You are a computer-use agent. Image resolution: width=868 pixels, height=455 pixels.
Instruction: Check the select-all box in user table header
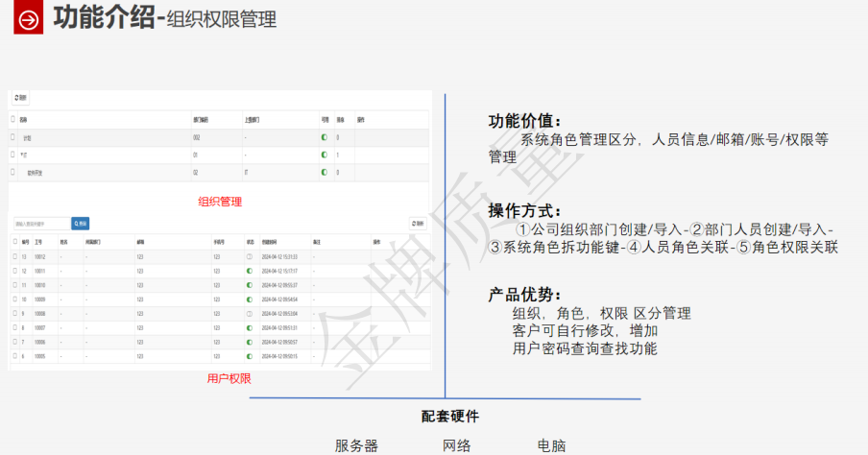(13, 242)
